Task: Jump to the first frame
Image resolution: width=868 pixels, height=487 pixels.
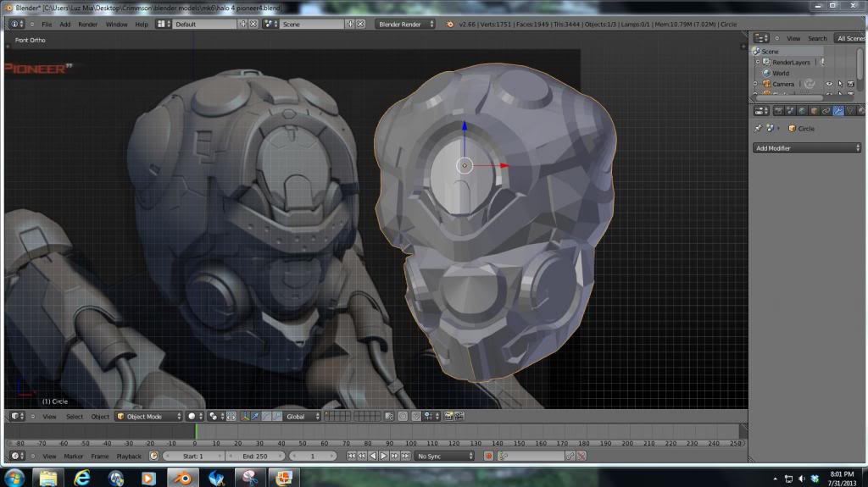Action: coord(351,456)
